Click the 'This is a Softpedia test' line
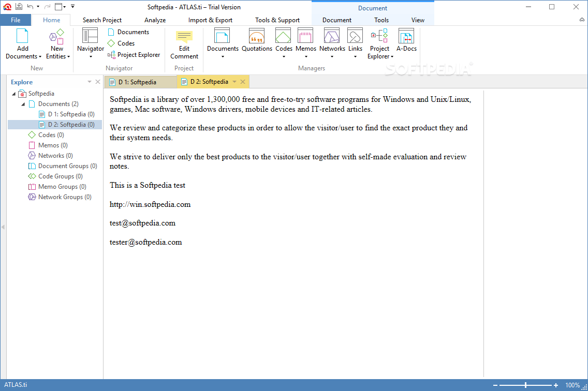 148,185
